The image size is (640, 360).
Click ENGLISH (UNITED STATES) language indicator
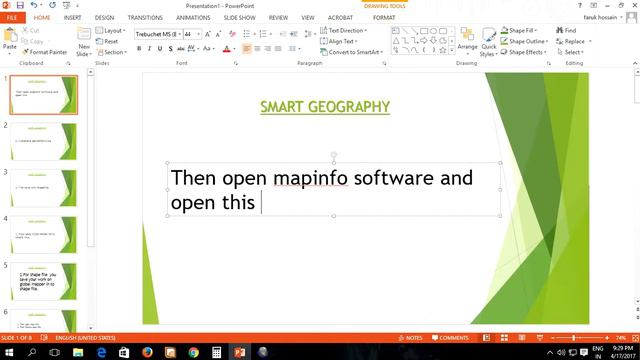[x=85, y=338]
